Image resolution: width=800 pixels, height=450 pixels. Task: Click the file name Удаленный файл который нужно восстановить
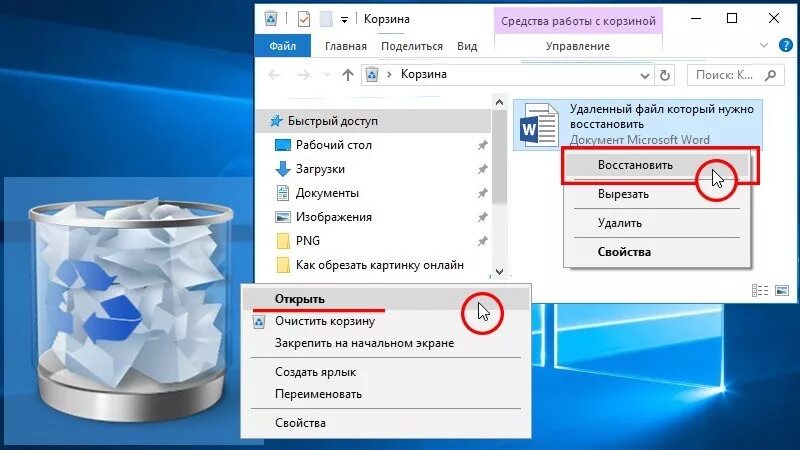click(661, 116)
